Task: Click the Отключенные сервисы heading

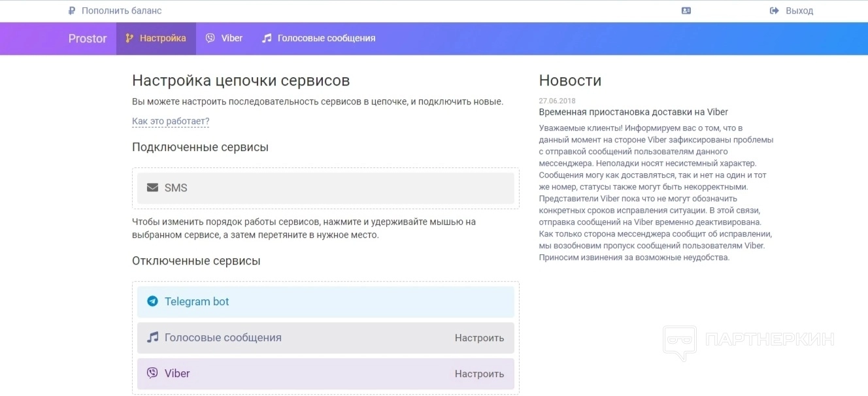Action: [x=196, y=261]
